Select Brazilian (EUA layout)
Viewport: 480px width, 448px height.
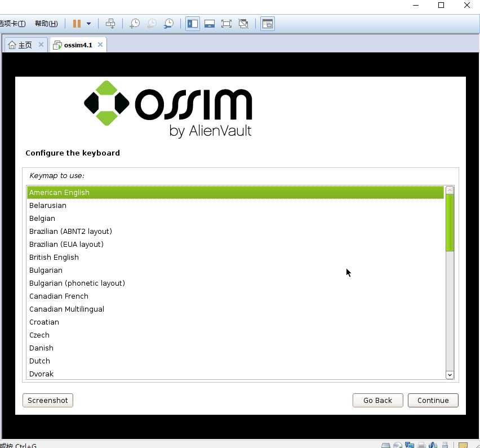(235, 245)
